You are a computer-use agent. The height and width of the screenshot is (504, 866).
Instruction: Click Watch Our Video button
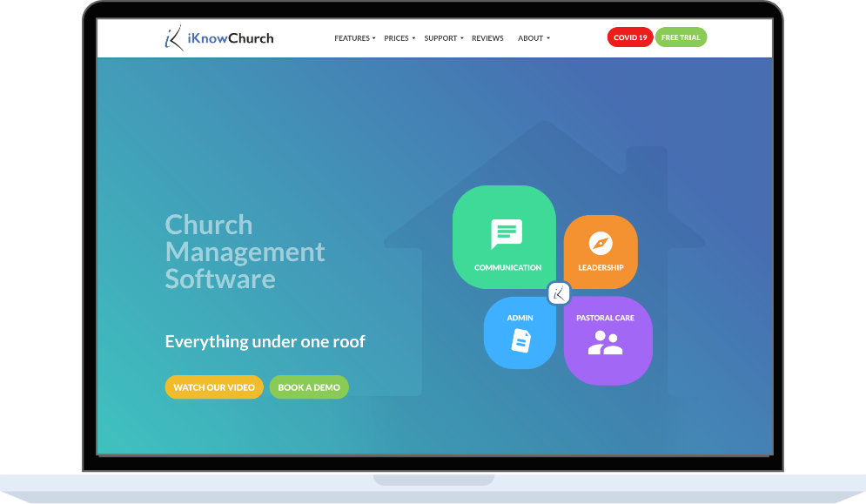(214, 386)
